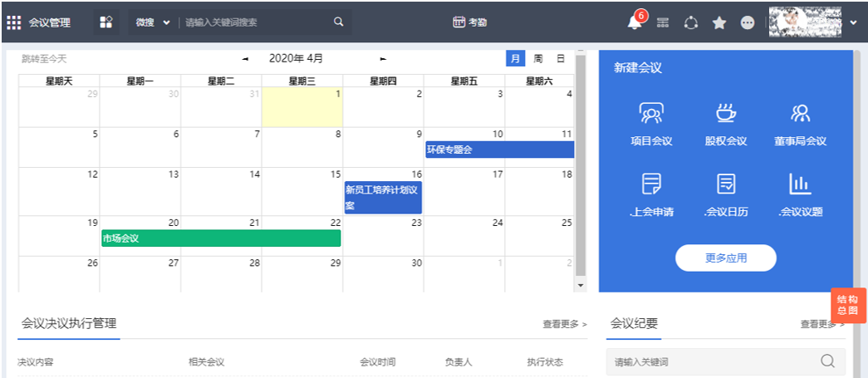Viewport: 868px width, 378px height.
Task: Click the 执行状态 column header
Action: click(x=545, y=362)
